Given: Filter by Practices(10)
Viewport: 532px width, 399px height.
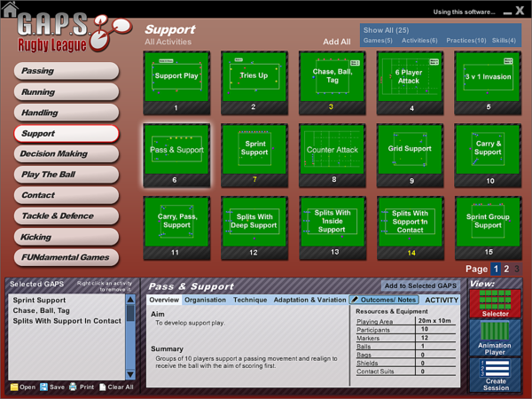Looking at the screenshot, I should click(465, 41).
